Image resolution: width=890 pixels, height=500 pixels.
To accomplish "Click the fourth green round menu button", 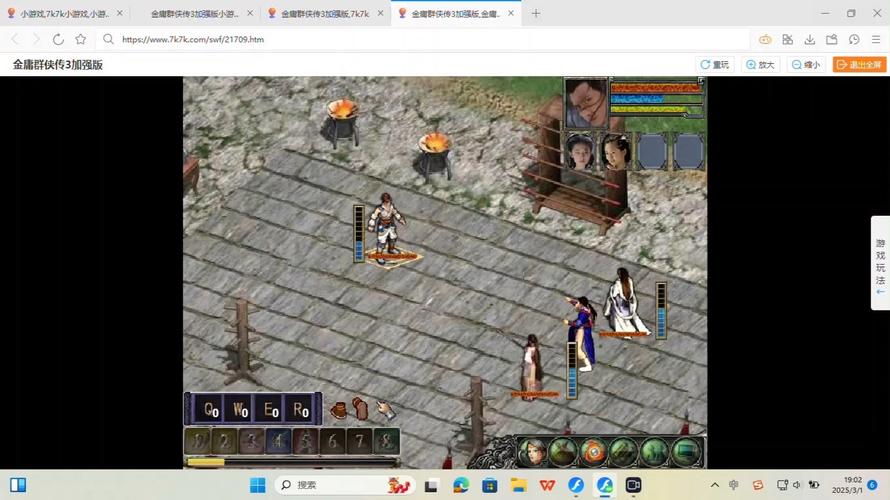I will 624,452.
